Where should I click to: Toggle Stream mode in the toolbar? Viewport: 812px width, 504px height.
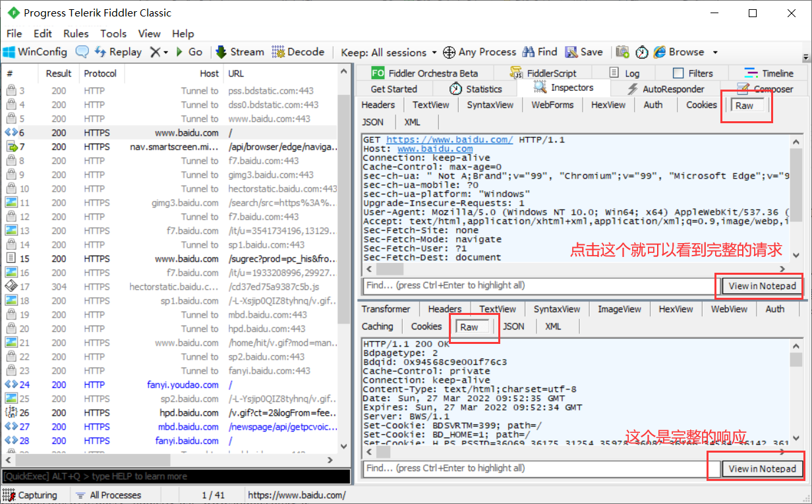click(239, 52)
